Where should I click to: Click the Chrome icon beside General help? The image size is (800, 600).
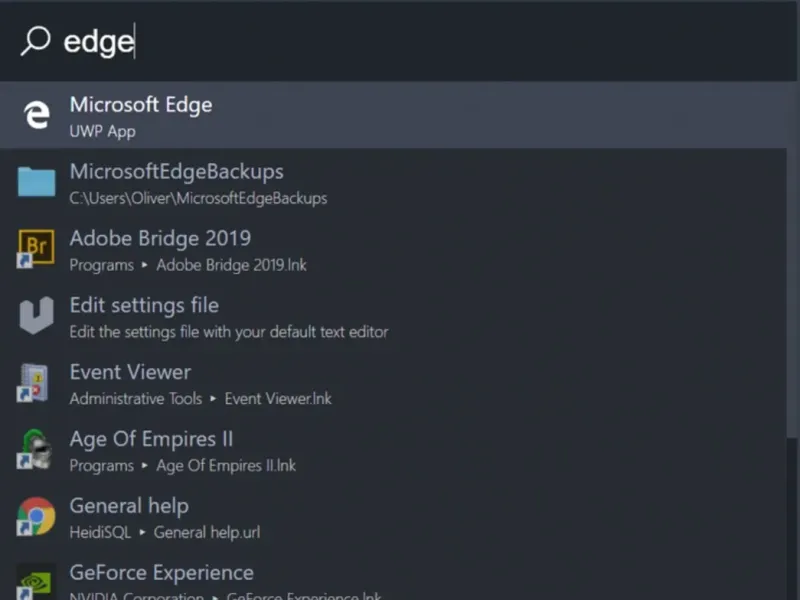pos(36,516)
